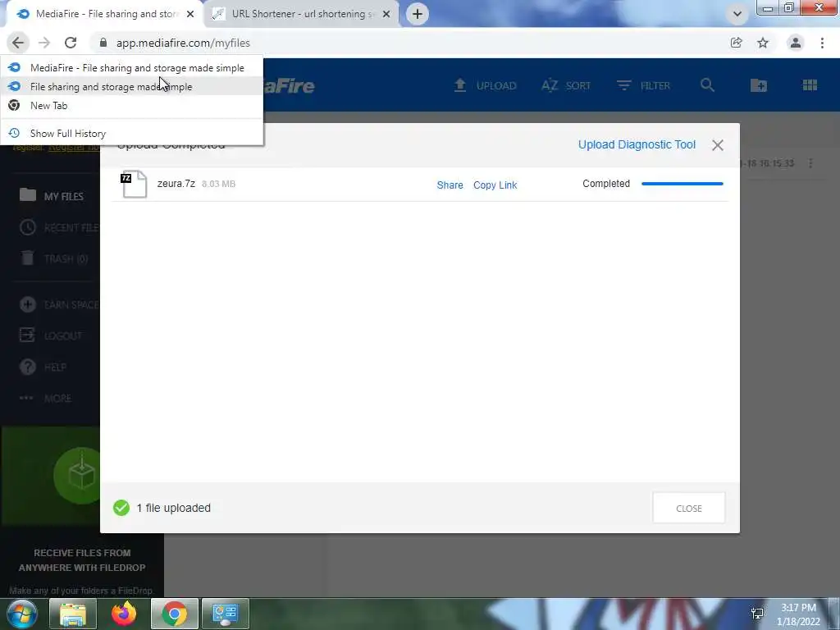Viewport: 840px width, 630px height.
Task: Click the completed upload progress bar
Action: pyautogui.click(x=682, y=184)
